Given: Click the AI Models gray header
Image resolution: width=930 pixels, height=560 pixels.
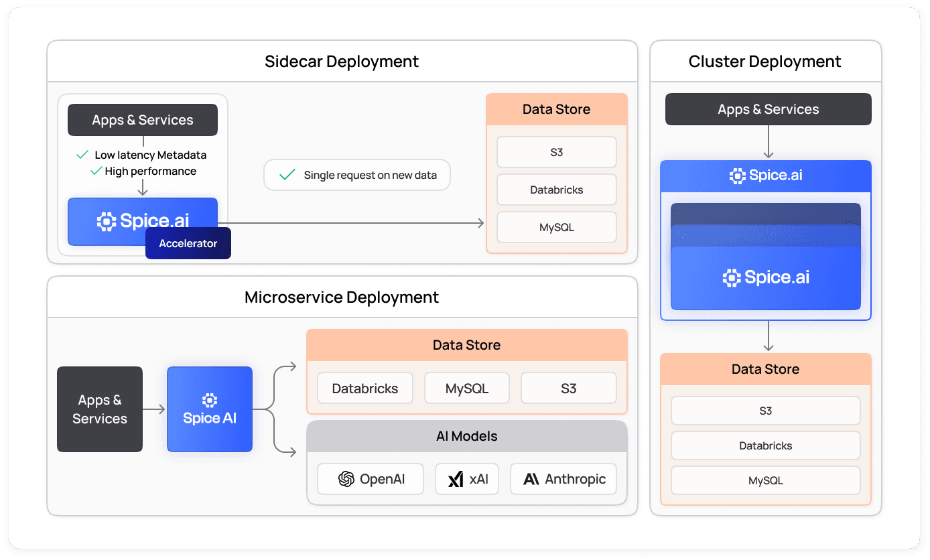Looking at the screenshot, I should [x=466, y=436].
